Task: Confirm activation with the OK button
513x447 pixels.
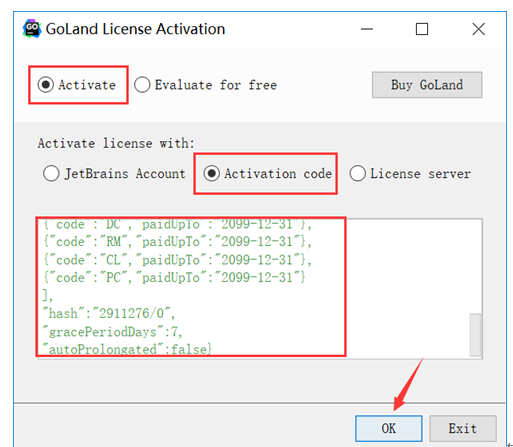Action: click(x=389, y=428)
